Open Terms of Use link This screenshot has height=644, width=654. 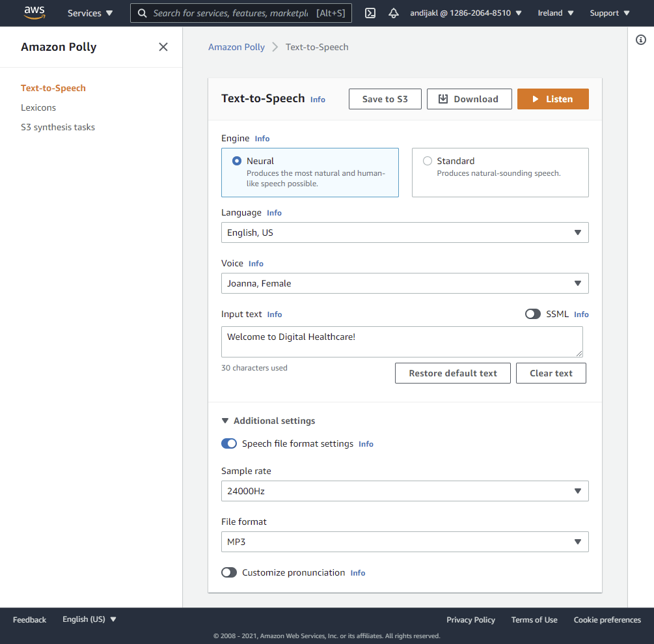pyautogui.click(x=534, y=620)
